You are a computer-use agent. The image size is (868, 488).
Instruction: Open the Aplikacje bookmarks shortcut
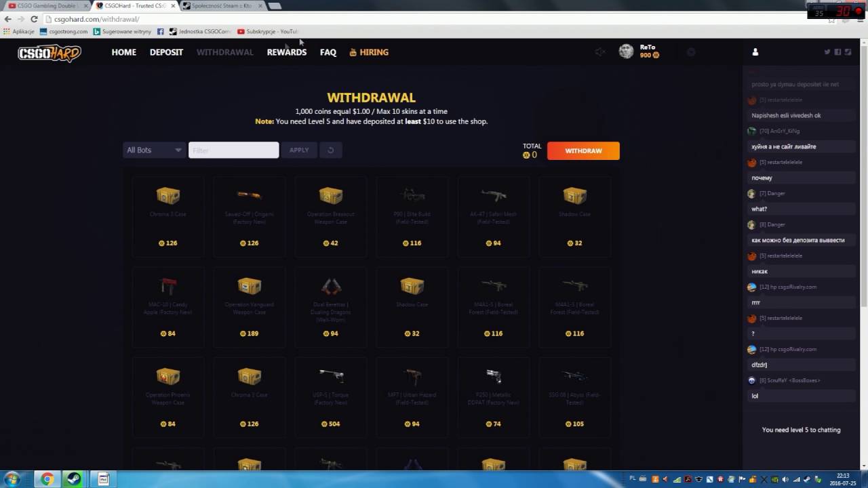[x=18, y=31]
